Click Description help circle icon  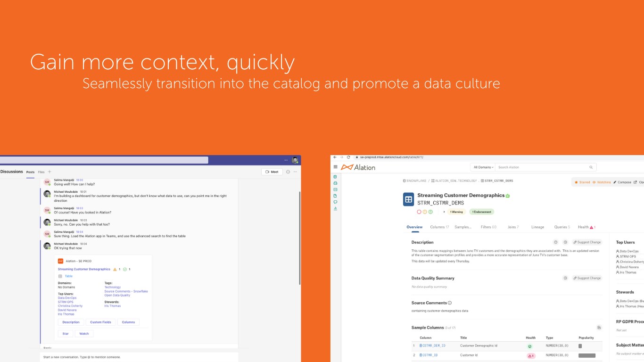pos(556,242)
